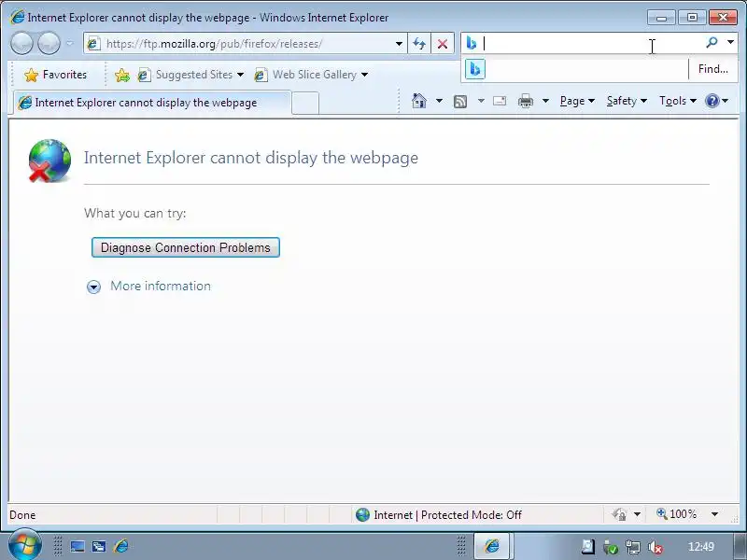Image resolution: width=747 pixels, height=560 pixels.
Task: Expand the More information arrow icon
Action: pyautogui.click(x=94, y=287)
